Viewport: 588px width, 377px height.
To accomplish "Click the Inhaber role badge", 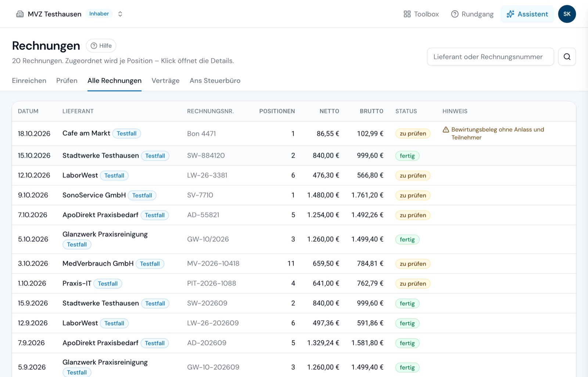I will 99,14.
